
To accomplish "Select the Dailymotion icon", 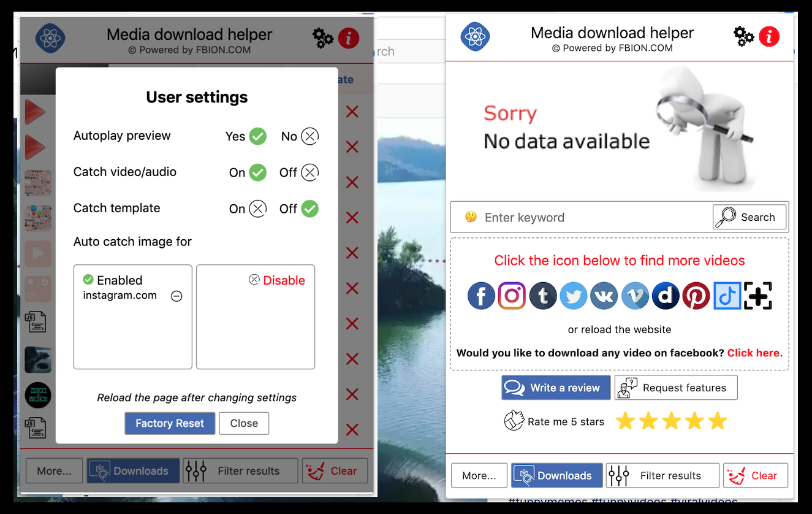I will tap(666, 296).
